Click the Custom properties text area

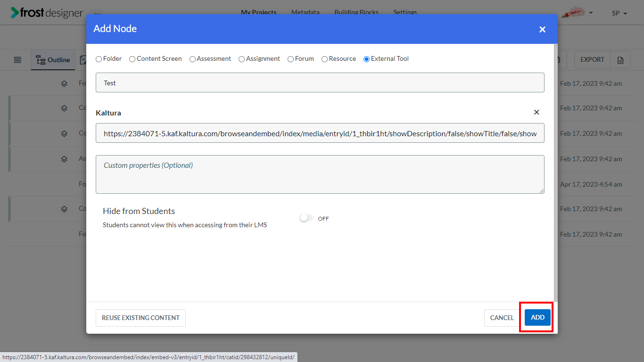pyautogui.click(x=320, y=174)
